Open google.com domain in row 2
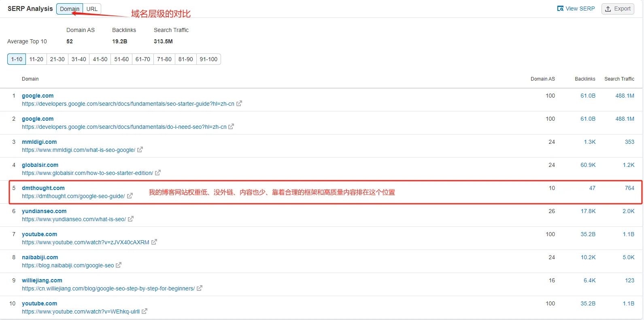Image resolution: width=644 pixels, height=320 pixels. [38, 119]
